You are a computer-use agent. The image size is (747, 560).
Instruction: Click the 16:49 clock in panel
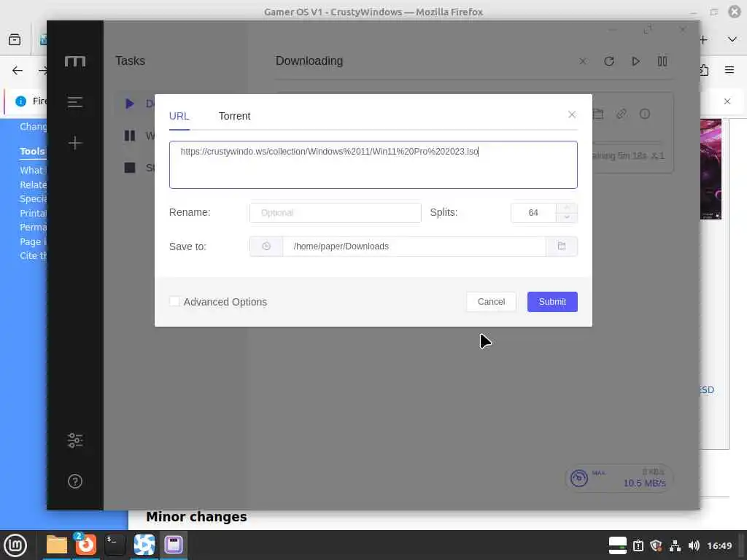coord(719,545)
